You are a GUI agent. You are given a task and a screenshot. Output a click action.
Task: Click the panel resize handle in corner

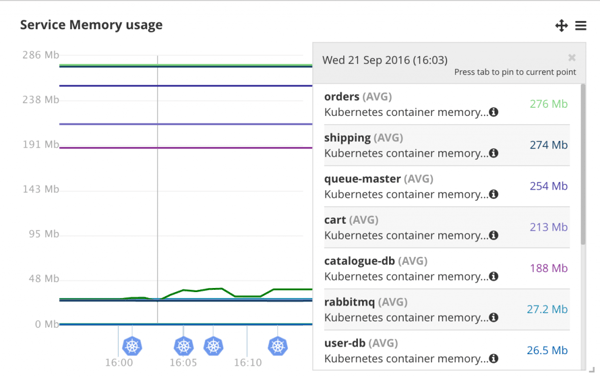(592, 370)
